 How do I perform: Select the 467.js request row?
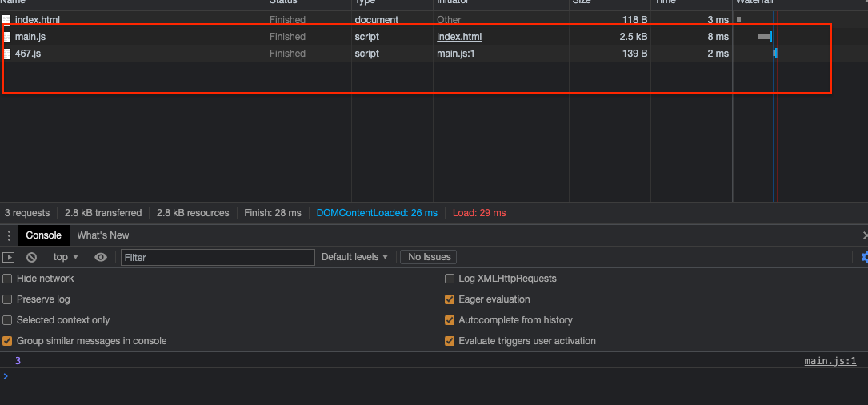point(434,54)
